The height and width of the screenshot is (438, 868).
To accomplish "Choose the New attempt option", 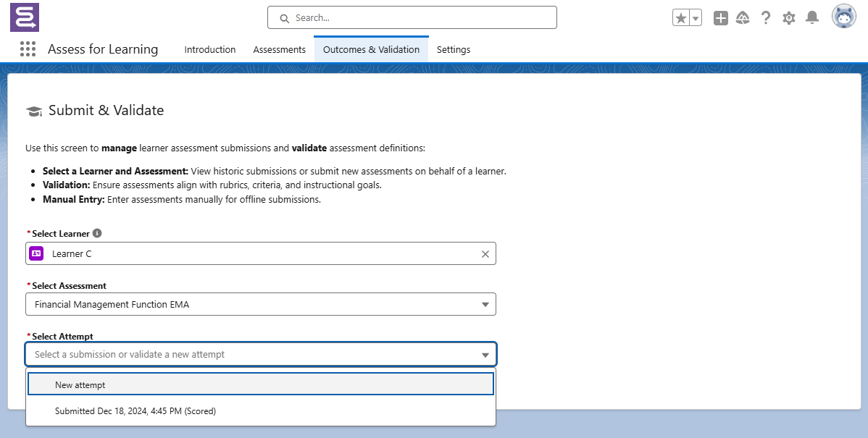I will click(x=261, y=385).
